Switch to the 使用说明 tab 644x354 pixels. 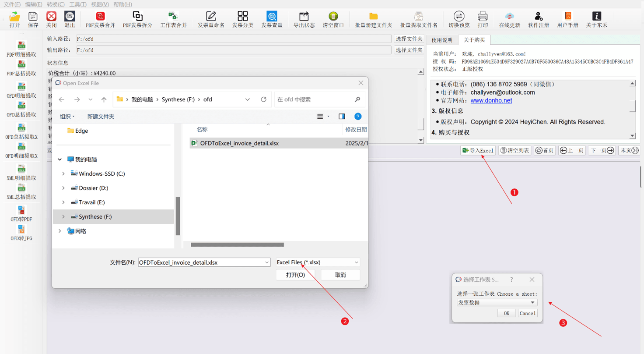442,40
